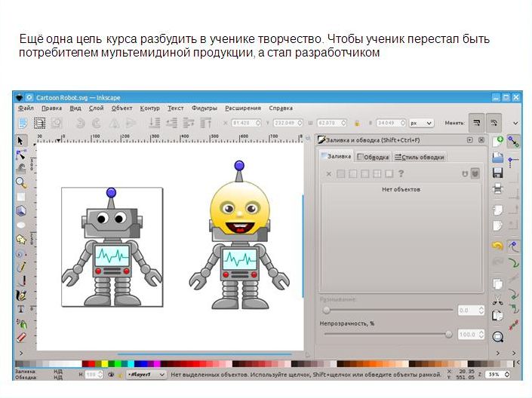Select the Calligraphy tool
The image size is (532, 398).
(21, 295)
